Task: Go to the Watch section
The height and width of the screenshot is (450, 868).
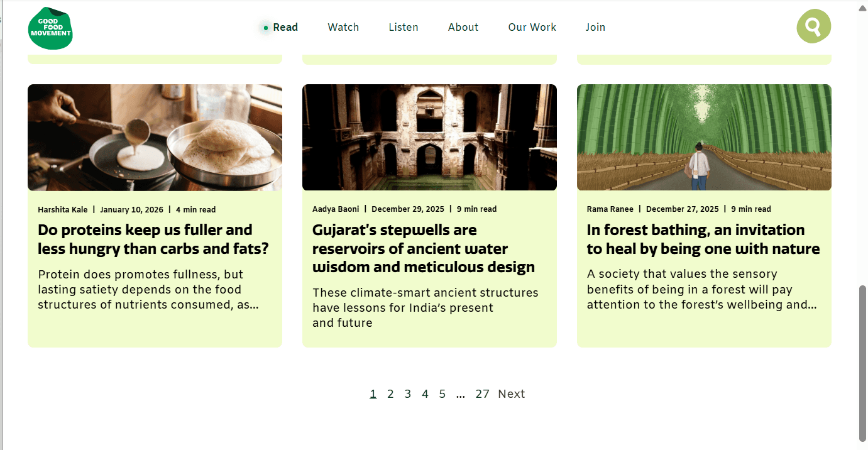Action: coord(343,27)
